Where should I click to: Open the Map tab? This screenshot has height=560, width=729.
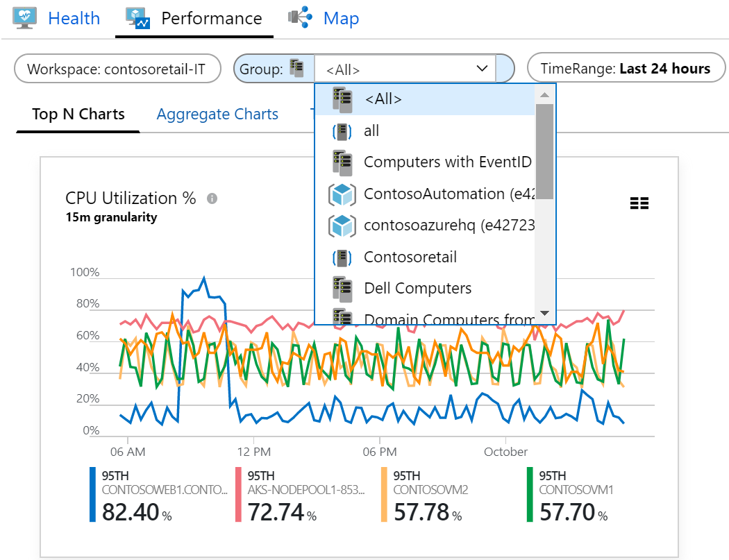click(342, 19)
